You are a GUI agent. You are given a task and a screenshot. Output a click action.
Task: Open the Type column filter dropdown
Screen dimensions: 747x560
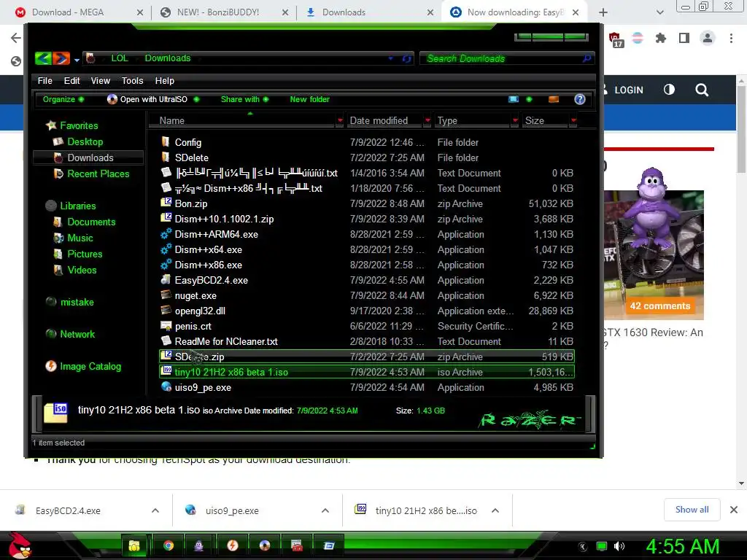tap(515, 120)
